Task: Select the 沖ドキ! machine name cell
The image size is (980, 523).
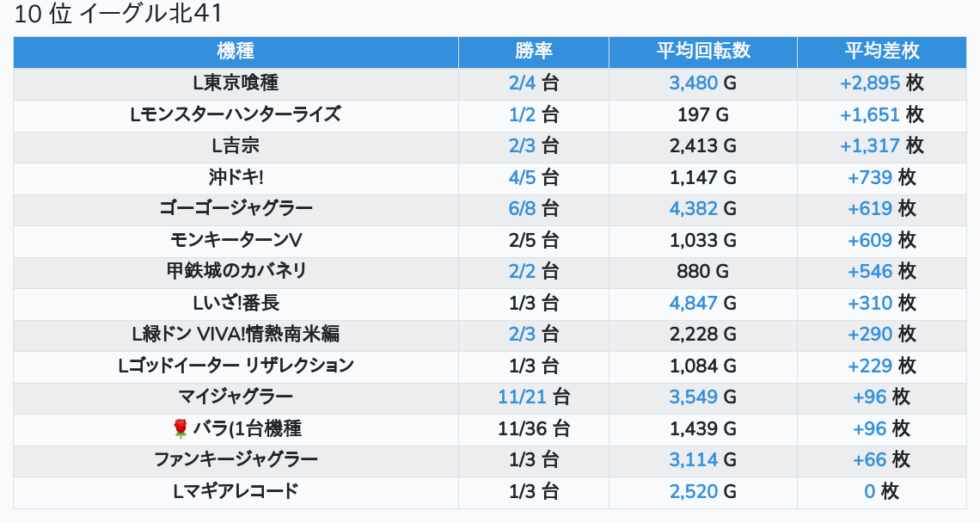Action: point(236,177)
